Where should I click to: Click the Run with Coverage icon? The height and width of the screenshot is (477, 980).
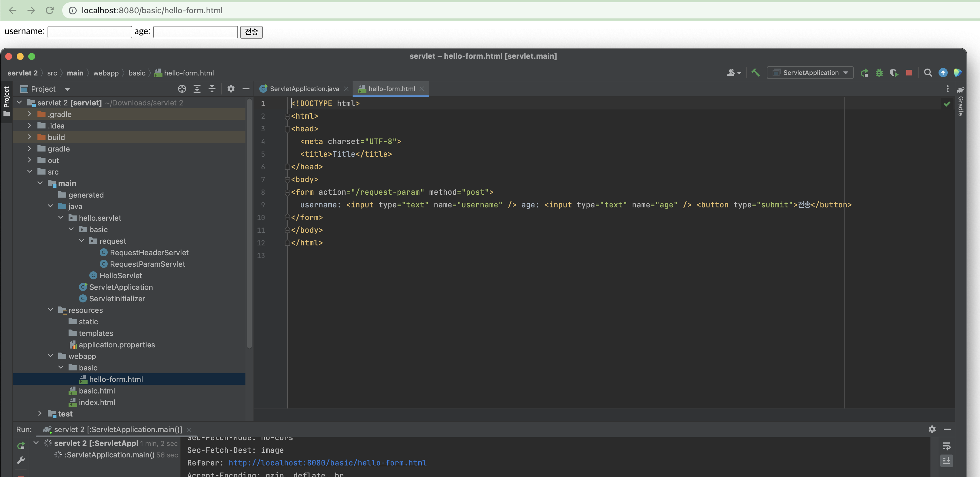click(894, 73)
